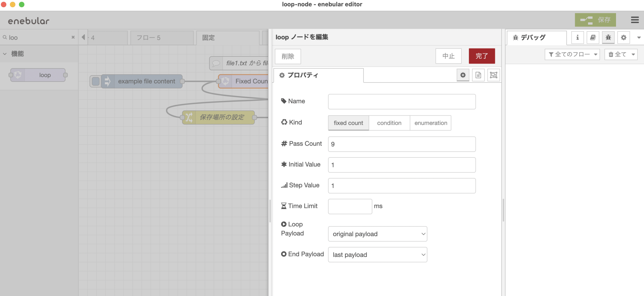Image resolution: width=644 pixels, height=296 pixels.
Task: Save the flow with the 保存 button
Action: (595, 20)
